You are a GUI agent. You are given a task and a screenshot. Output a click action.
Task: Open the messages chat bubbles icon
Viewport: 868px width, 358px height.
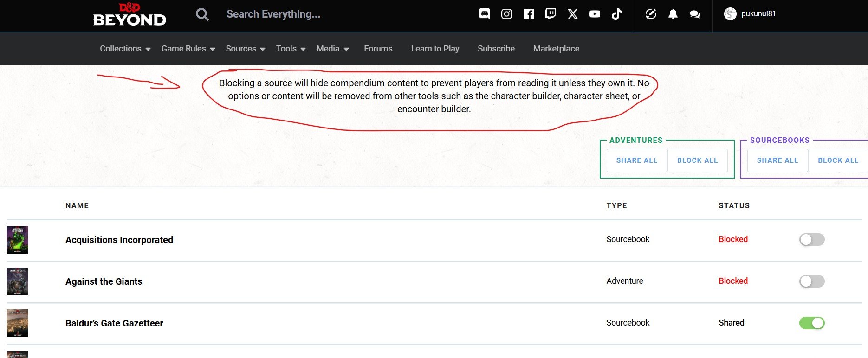[695, 14]
